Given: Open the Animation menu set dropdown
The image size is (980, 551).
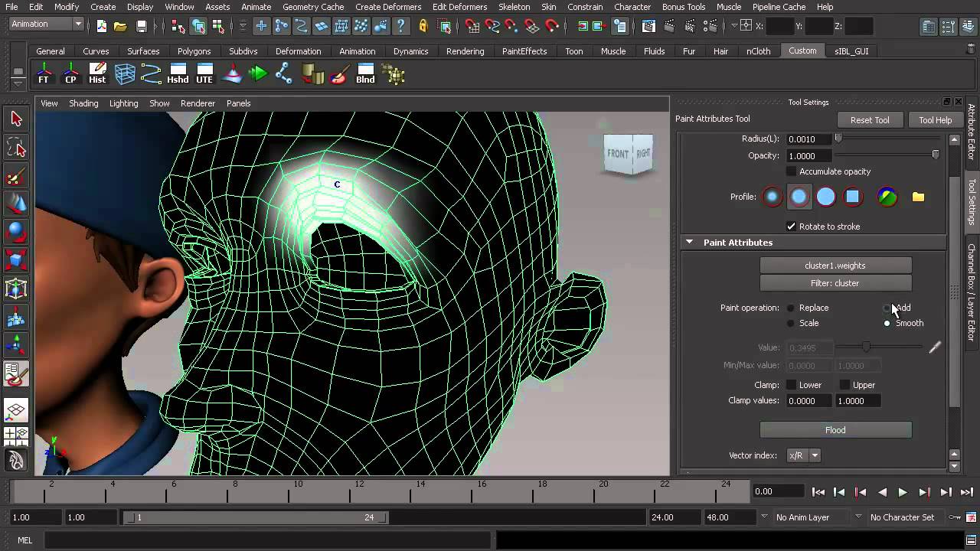Looking at the screenshot, I should [x=46, y=24].
